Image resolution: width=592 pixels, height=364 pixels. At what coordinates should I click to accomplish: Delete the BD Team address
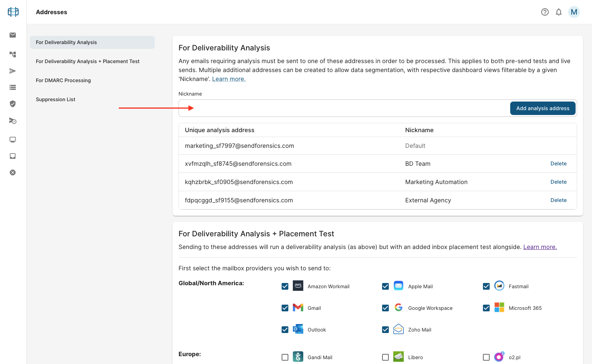coord(558,164)
